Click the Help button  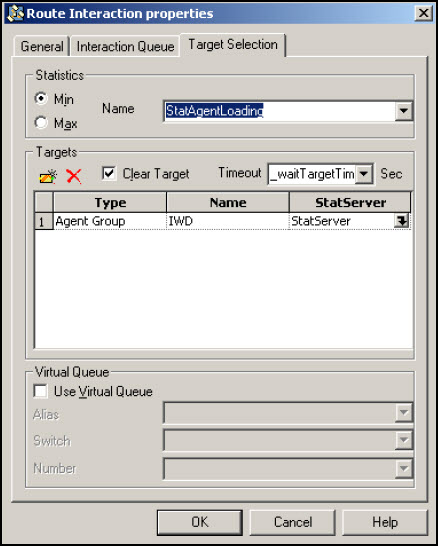click(x=385, y=522)
